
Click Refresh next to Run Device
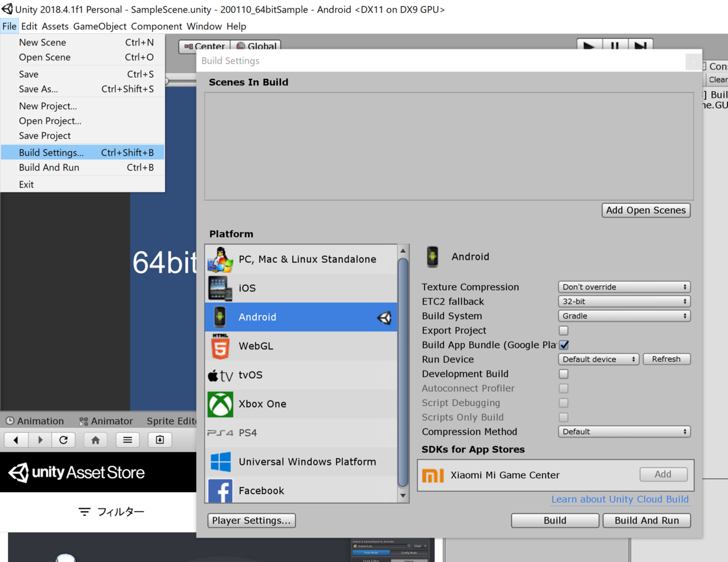click(x=666, y=359)
